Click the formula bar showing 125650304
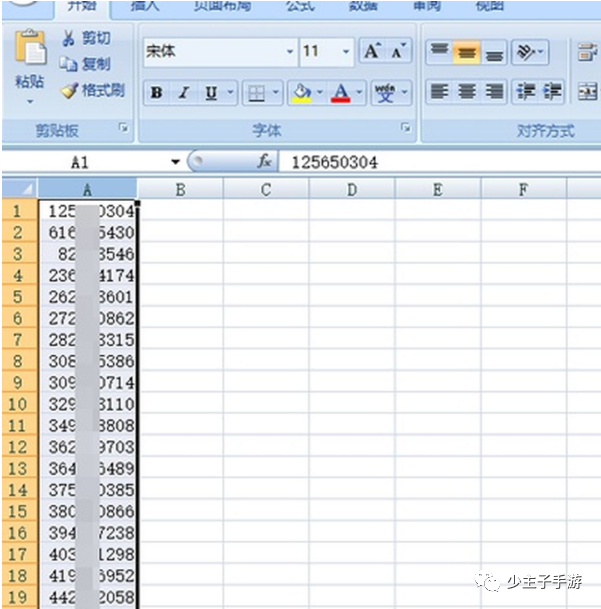The height and width of the screenshot is (609, 601). [439, 162]
